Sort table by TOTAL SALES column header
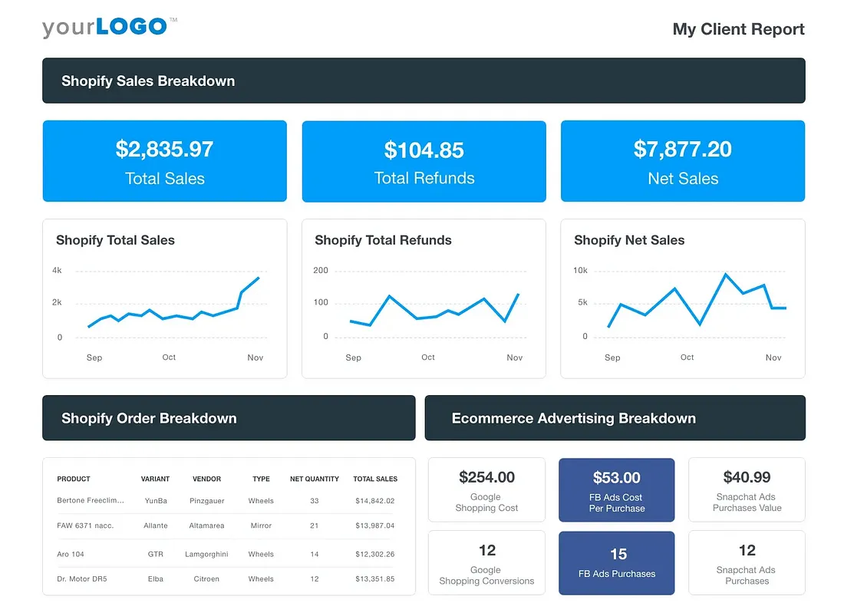The image size is (844, 616). click(x=375, y=479)
